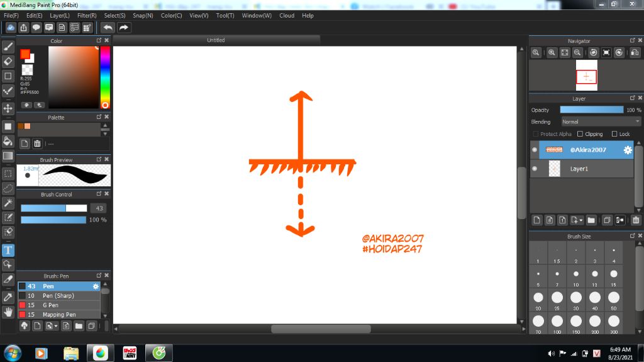Select the Eraser tool
The height and width of the screenshot is (362, 644).
point(8,61)
